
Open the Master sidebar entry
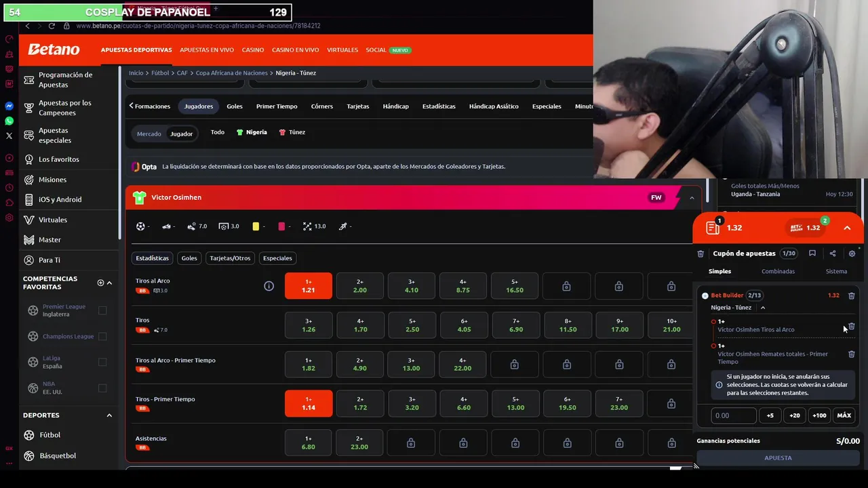point(50,240)
